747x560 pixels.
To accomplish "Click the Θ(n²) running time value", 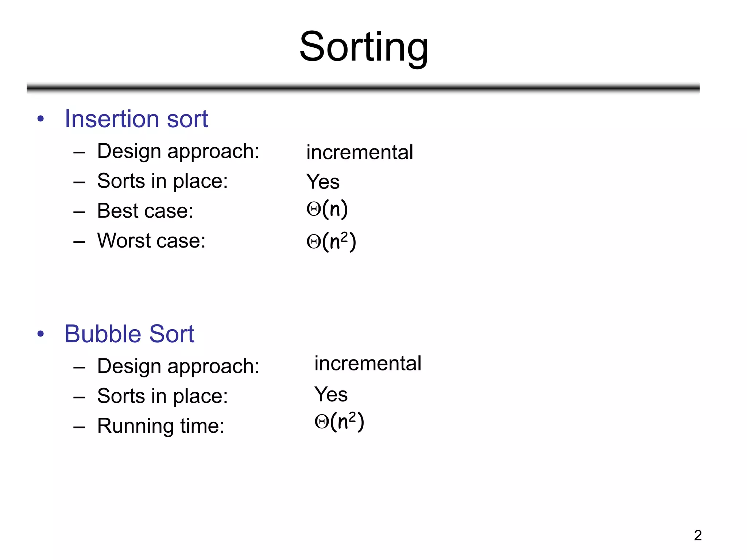I will point(339,422).
